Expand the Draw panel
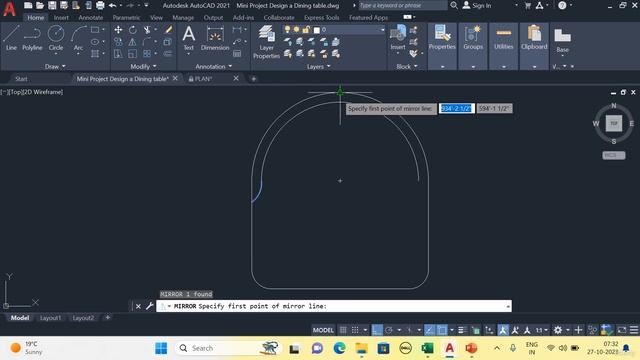 click(55, 66)
